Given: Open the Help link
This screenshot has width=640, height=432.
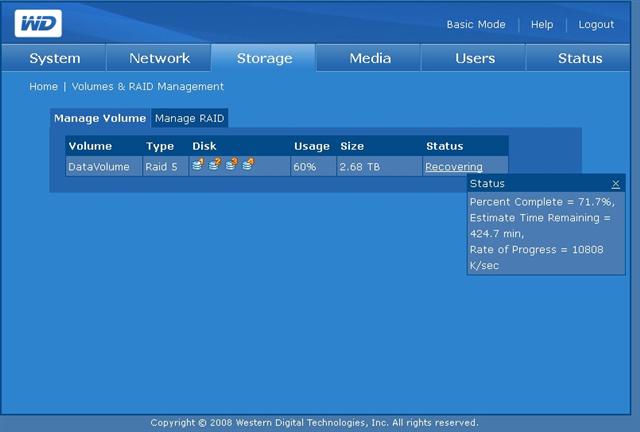Looking at the screenshot, I should [x=542, y=24].
